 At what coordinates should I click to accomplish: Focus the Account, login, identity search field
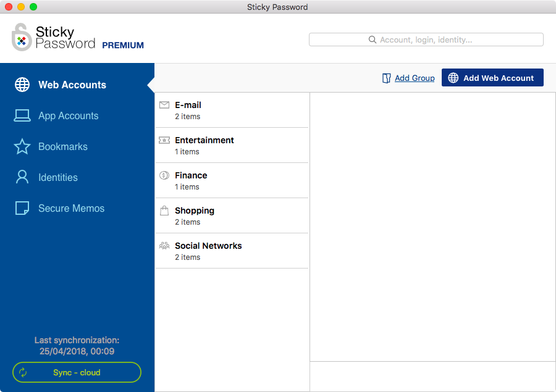coord(426,40)
